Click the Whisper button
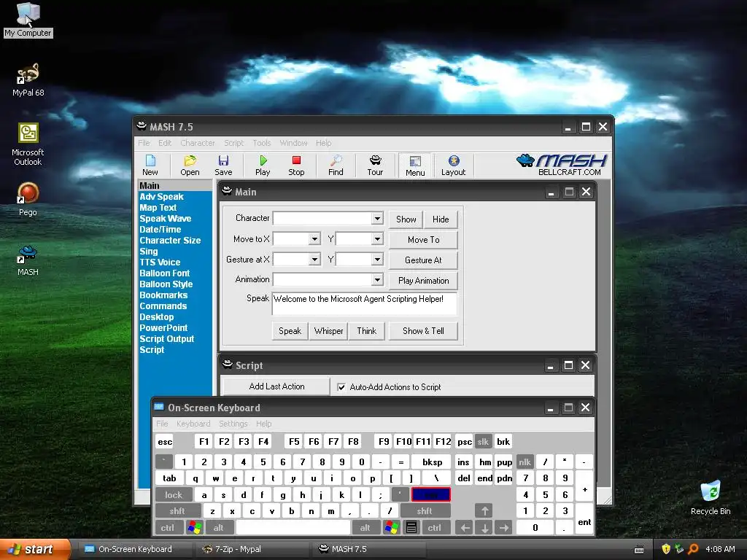 (x=328, y=331)
